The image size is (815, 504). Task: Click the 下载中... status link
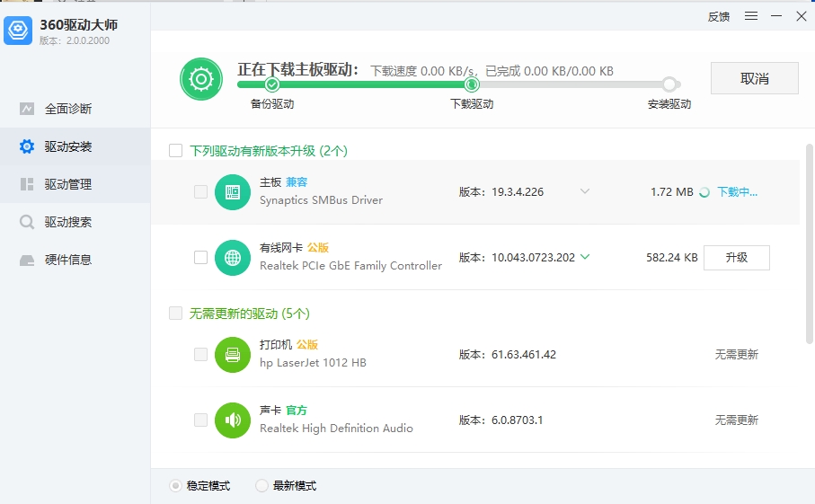[737, 192]
